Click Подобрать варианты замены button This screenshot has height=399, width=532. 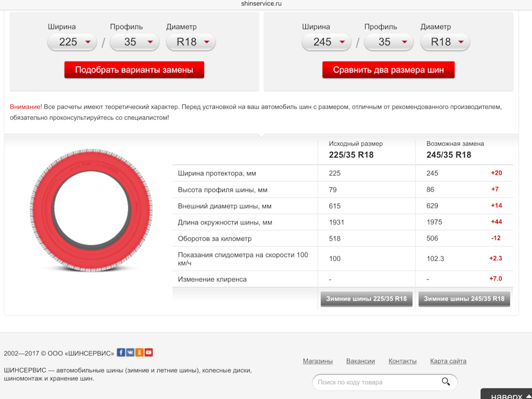[x=134, y=70]
